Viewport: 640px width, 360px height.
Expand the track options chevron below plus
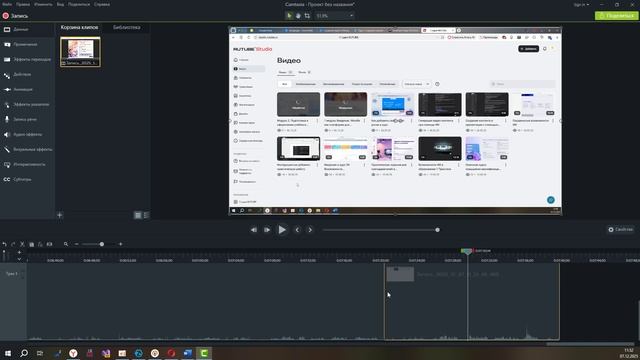click(x=19, y=259)
